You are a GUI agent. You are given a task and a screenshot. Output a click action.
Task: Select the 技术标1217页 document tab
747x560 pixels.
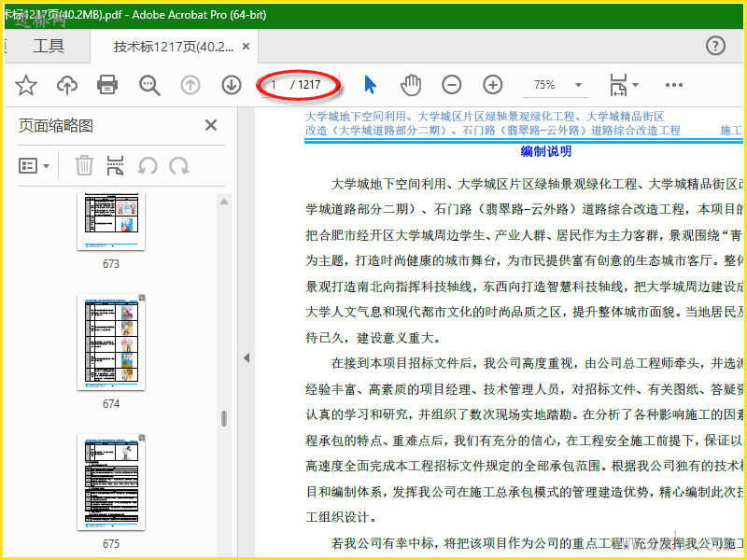coord(174,46)
